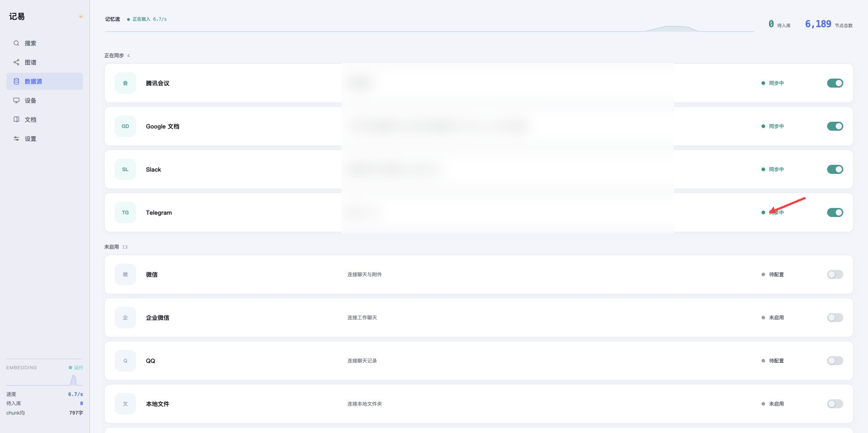Click the 未启用 13 section heading
This screenshot has width=868, height=433.
coord(116,247)
